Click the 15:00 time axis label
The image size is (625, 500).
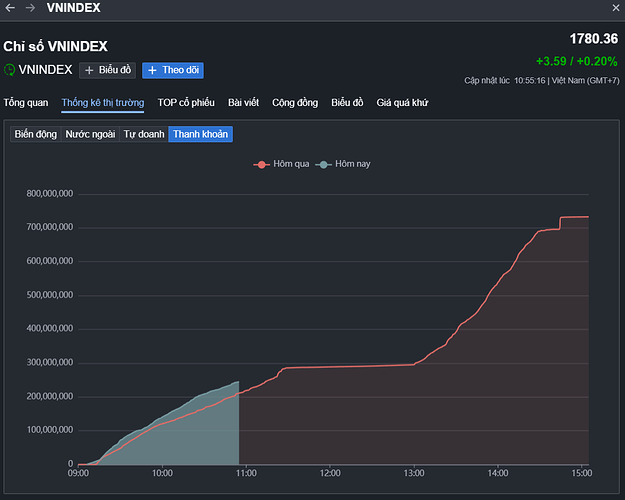coord(582,473)
